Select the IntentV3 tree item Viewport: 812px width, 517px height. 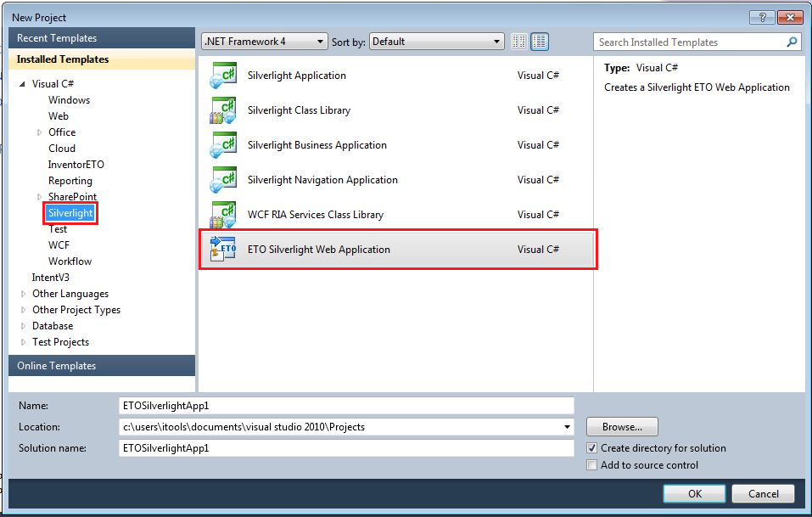pyautogui.click(x=50, y=277)
